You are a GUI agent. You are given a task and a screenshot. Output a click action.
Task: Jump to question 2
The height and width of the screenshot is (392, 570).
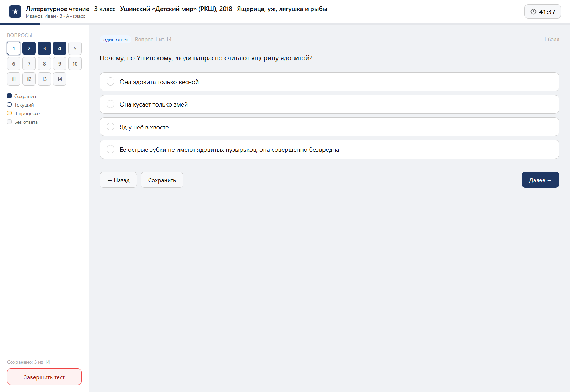pos(29,48)
